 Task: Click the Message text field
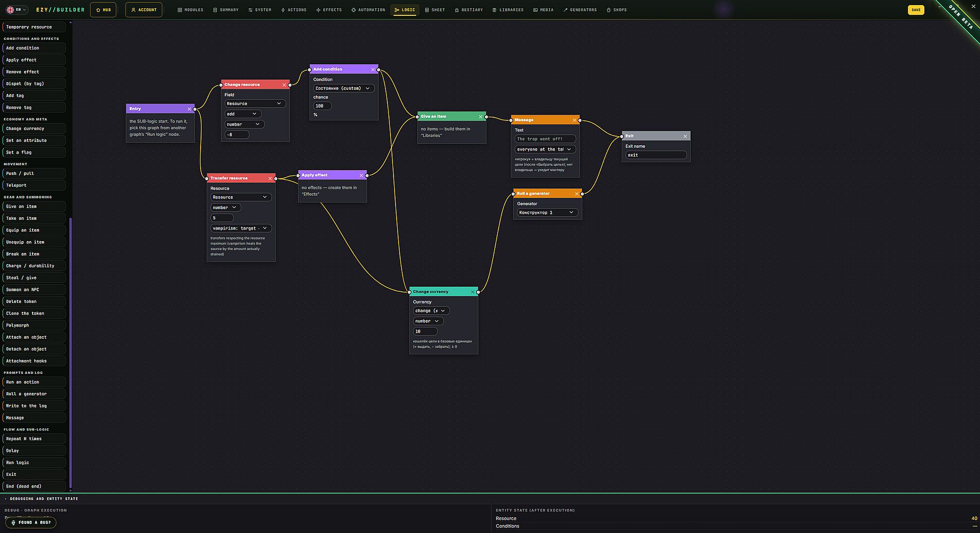click(x=545, y=139)
